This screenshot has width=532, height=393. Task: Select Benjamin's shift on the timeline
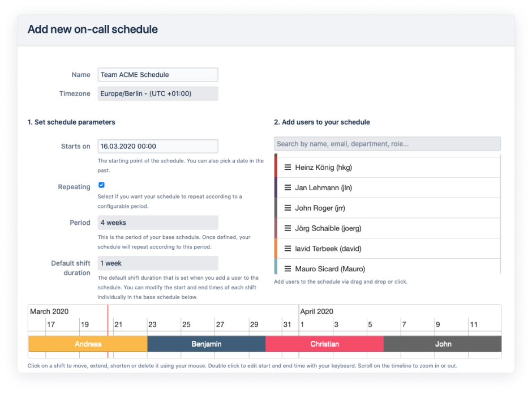tap(206, 344)
